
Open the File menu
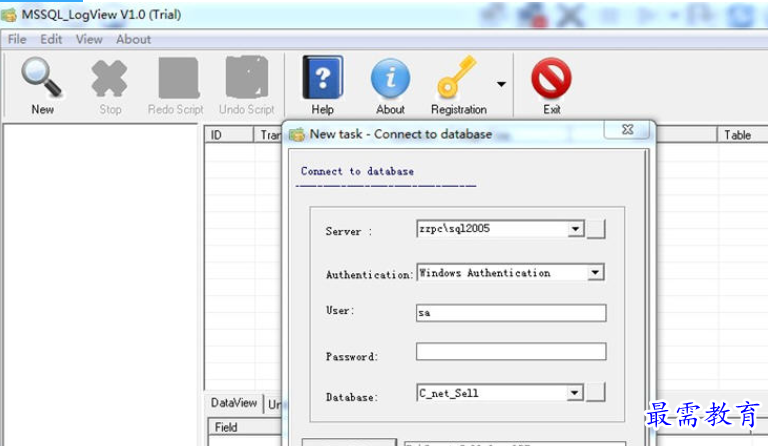click(x=17, y=39)
